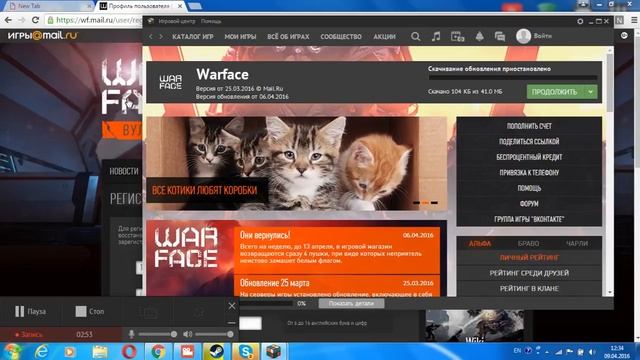Open the chat messages icon

point(500,37)
